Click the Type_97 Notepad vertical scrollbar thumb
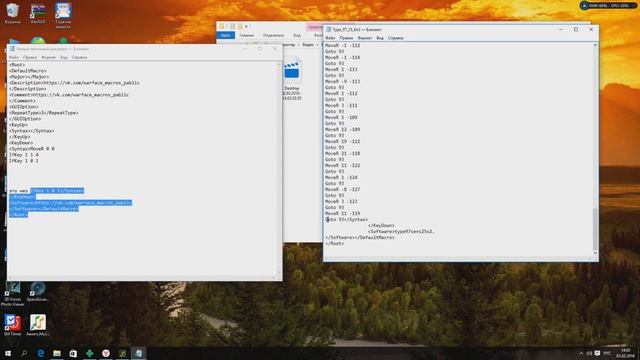Viewport: 640px width, 360px height. click(595, 229)
